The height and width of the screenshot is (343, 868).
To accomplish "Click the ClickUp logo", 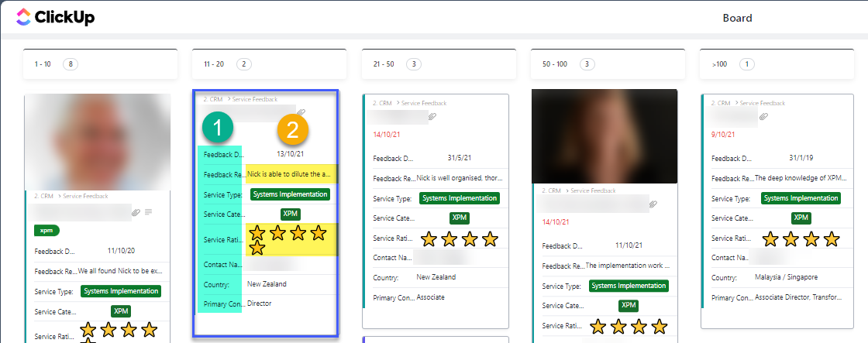I will point(55,17).
